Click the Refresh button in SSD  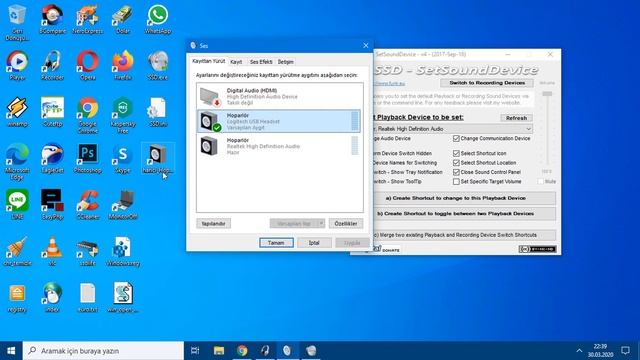point(516,118)
